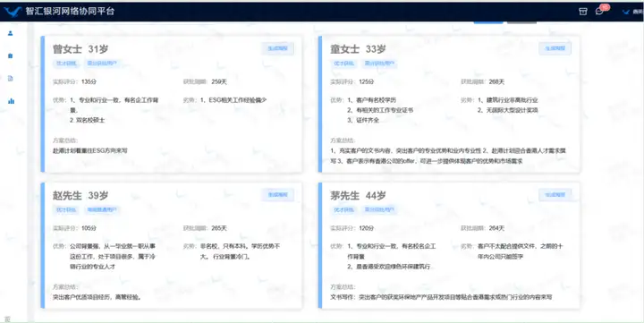Open the bar chart statistics sidebar icon
This screenshot has height=323, width=644.
11,101
